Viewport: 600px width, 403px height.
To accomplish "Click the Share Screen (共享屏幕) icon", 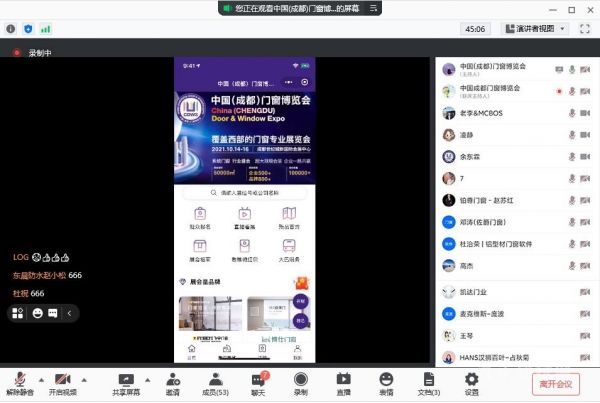I will [x=126, y=379].
